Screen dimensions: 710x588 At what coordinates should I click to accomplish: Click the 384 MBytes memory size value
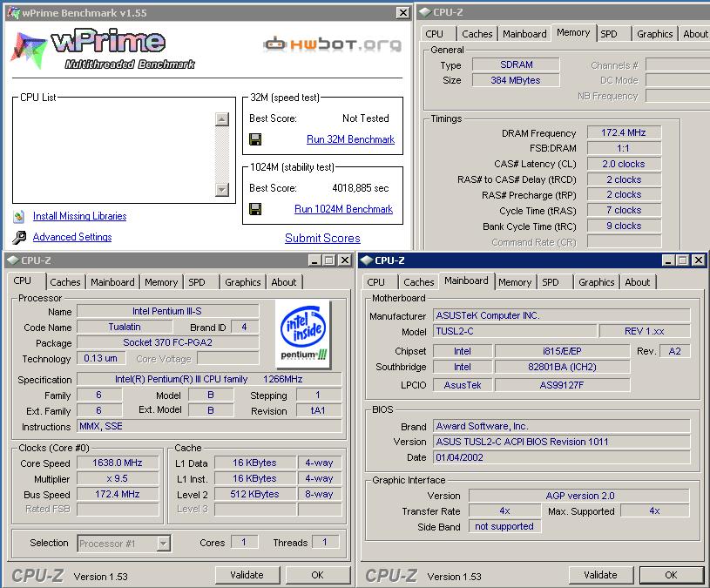point(516,80)
